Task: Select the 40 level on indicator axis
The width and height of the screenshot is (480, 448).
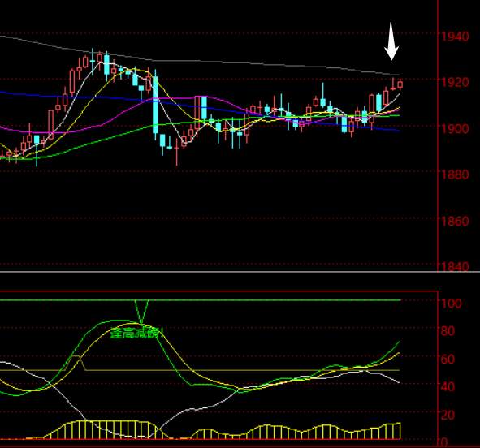Action: click(x=448, y=386)
